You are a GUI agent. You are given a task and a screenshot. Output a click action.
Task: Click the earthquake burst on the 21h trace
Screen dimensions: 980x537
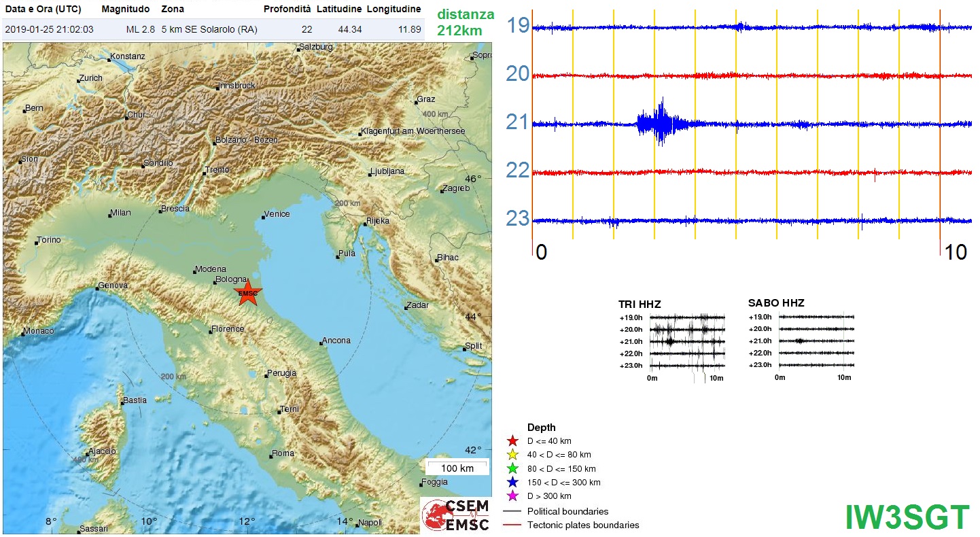pos(661,124)
